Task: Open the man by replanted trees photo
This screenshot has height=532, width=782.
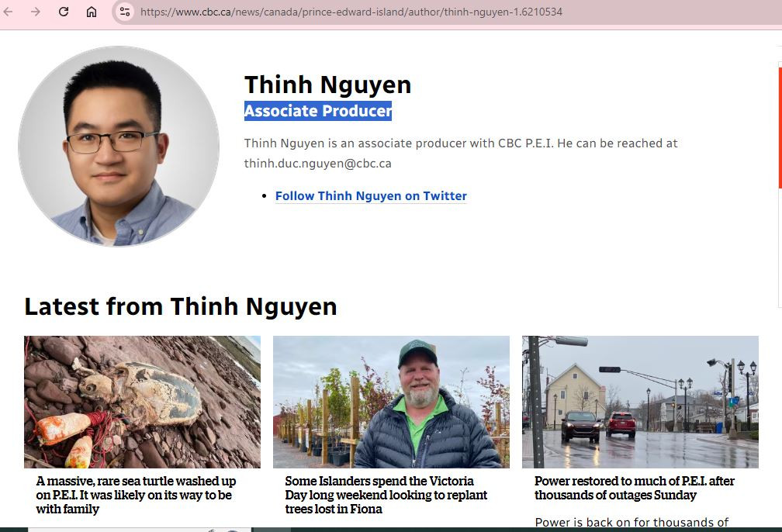Action: coord(391,402)
